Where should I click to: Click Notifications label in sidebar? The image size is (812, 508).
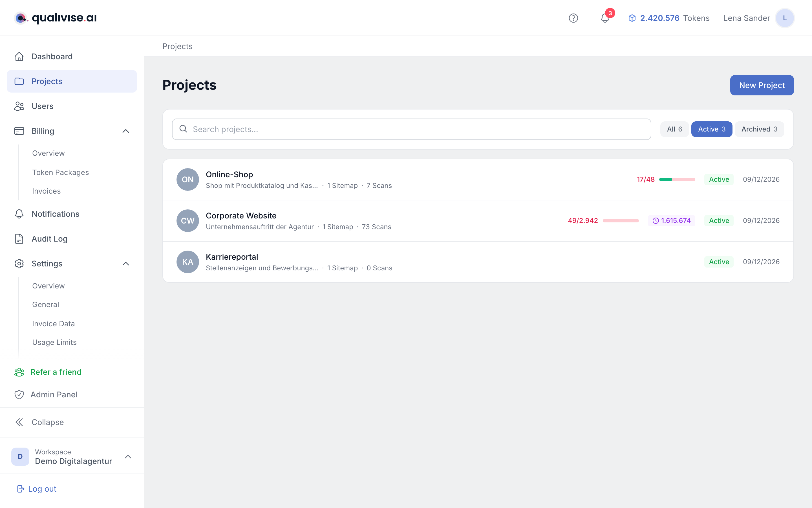[x=55, y=214]
